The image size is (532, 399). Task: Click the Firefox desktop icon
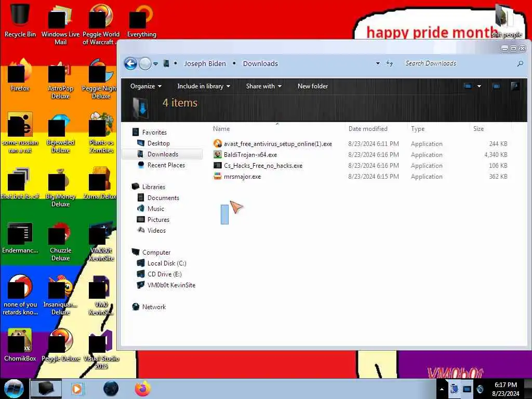tap(20, 74)
